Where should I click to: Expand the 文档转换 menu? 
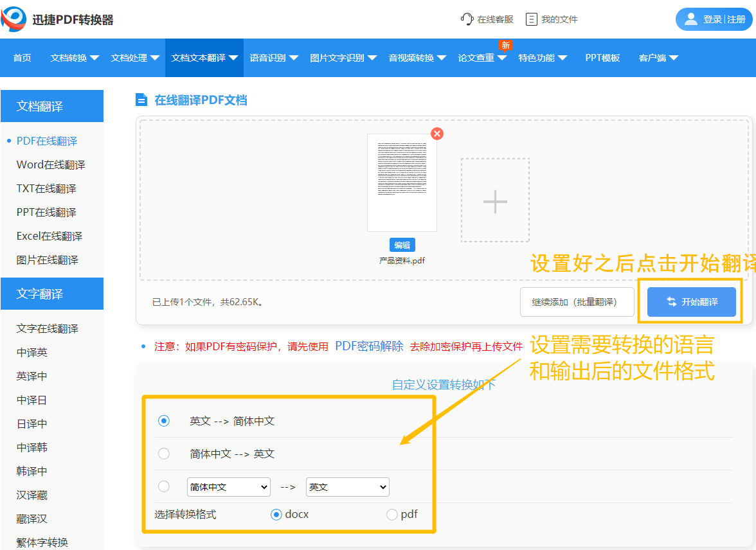[x=75, y=58]
